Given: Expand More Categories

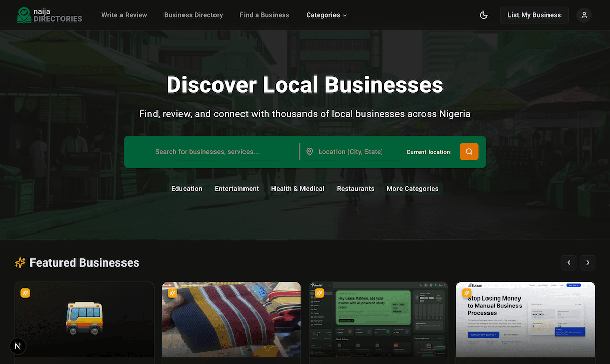Looking at the screenshot, I should pyautogui.click(x=412, y=188).
